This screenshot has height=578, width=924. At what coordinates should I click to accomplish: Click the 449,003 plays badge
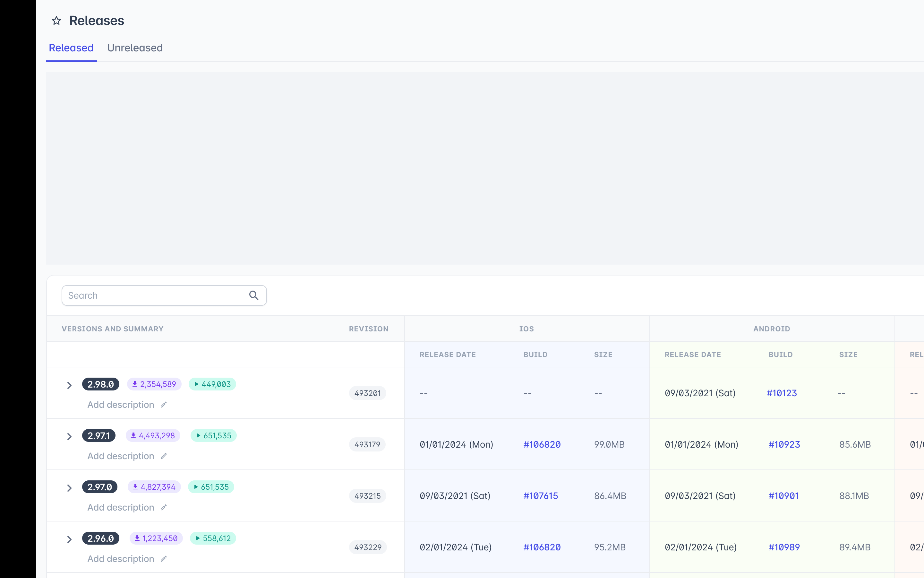[x=212, y=384]
